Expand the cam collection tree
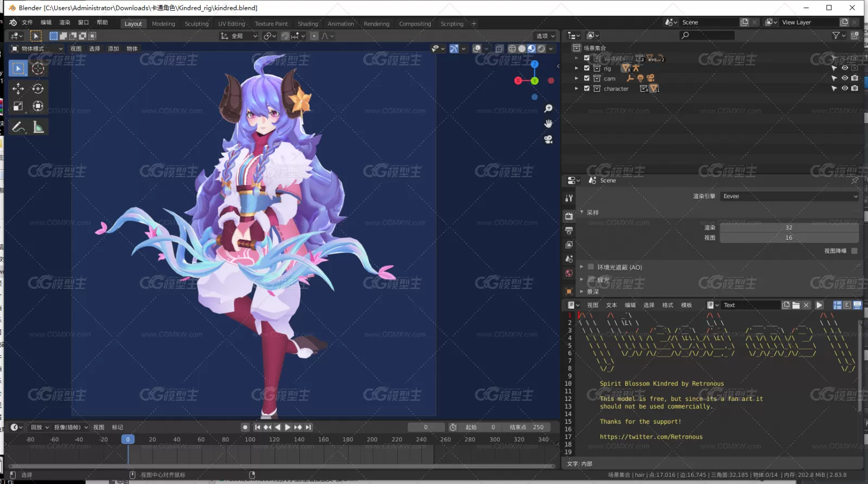The height and width of the screenshot is (484, 868). [576, 78]
